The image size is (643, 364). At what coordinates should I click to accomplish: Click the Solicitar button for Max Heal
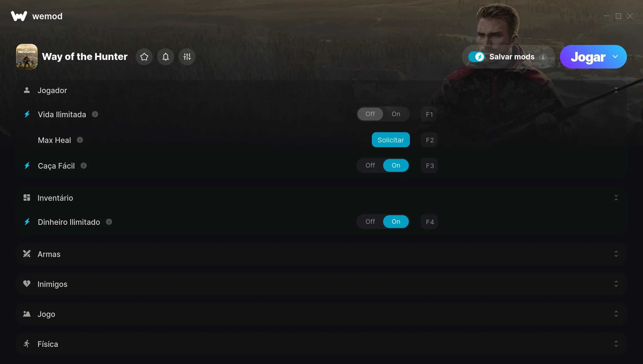(391, 140)
